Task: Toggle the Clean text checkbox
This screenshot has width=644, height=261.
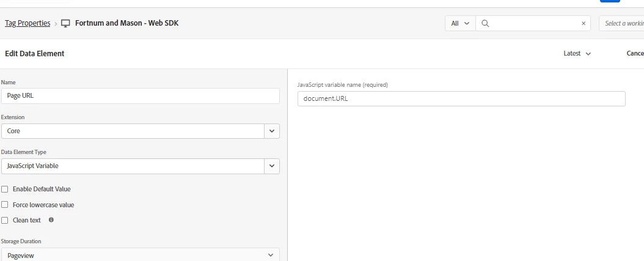Action: 4,220
